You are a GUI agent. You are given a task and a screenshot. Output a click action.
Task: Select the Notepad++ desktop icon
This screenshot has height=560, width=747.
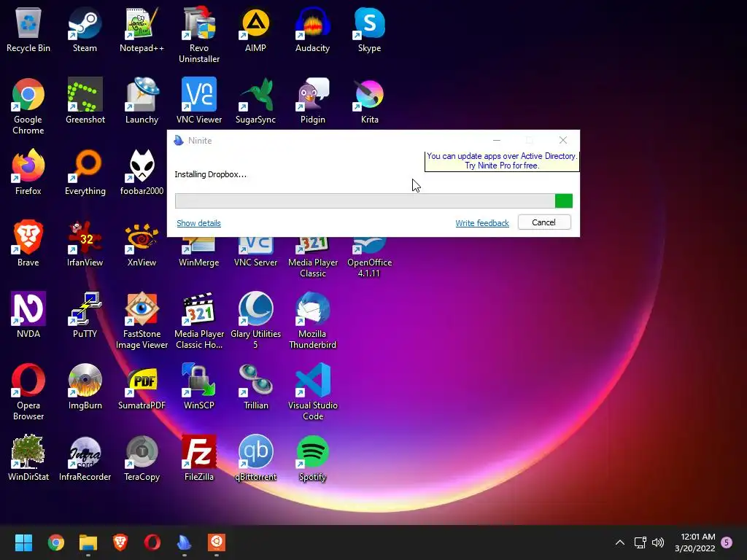[142, 29]
